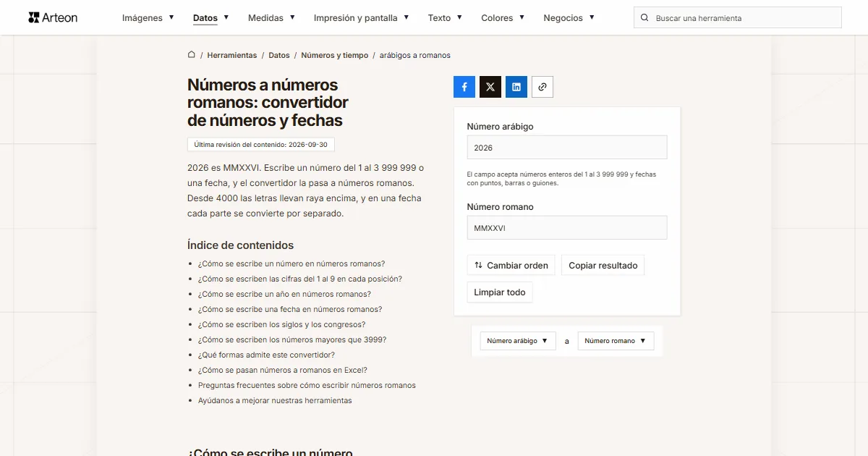The image size is (868, 456).
Task: Click the Número arábigo input with 2026
Action: tap(567, 148)
